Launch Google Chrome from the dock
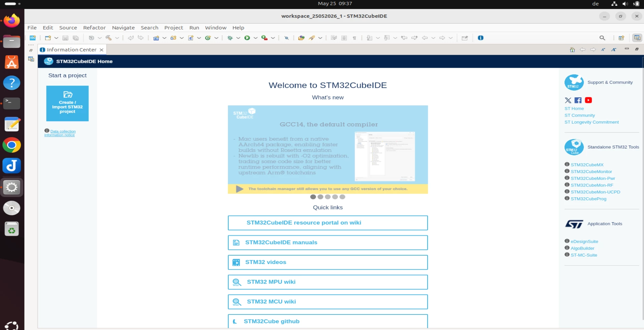The height and width of the screenshot is (330, 644). (12, 145)
